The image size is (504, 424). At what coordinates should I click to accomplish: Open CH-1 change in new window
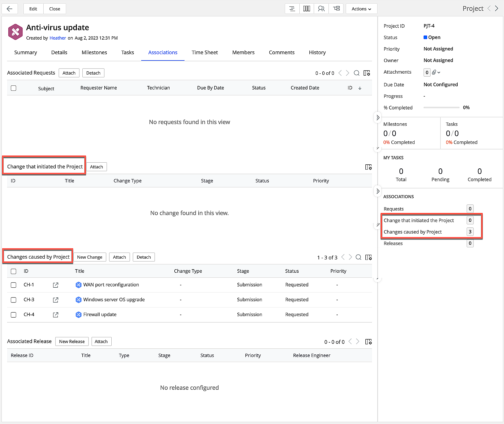[56, 285]
